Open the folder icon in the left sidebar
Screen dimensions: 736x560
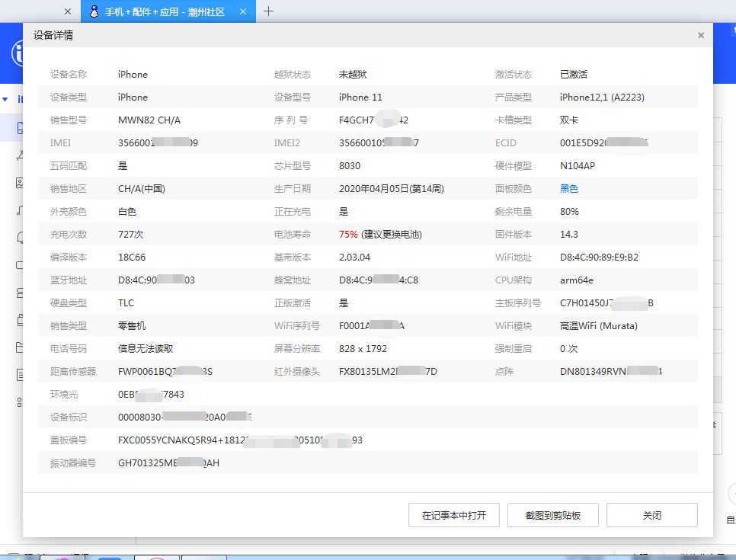pyautogui.click(x=20, y=347)
